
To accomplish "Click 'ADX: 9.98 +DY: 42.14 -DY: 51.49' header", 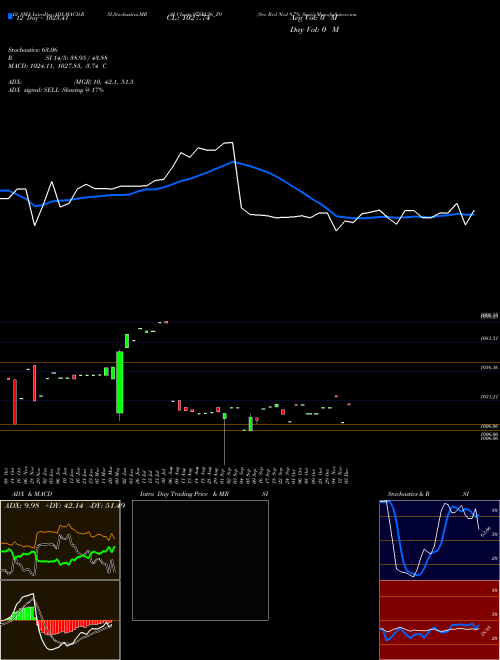I will [x=64, y=506].
